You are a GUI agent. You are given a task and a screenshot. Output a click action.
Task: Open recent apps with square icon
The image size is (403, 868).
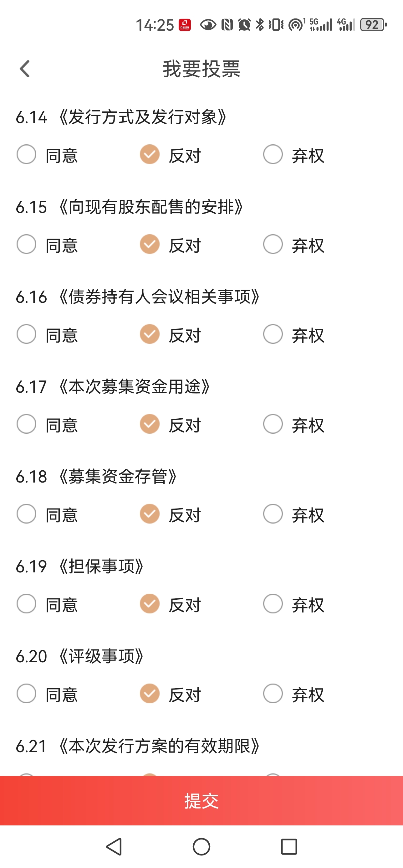pyautogui.click(x=289, y=846)
